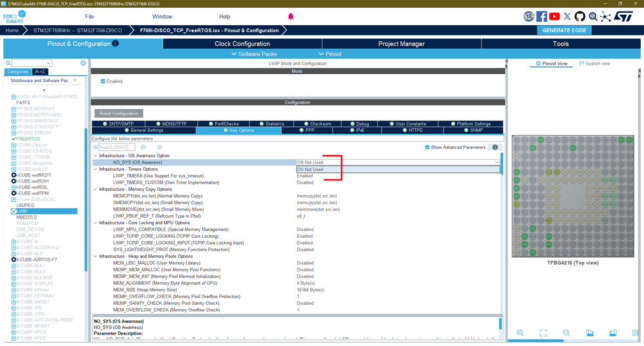Open the Platform Settings tab
This screenshot has height=346, width=644.
point(471,124)
